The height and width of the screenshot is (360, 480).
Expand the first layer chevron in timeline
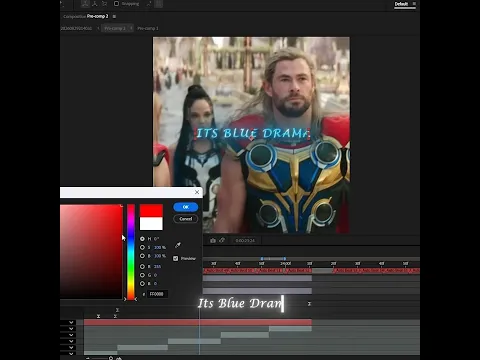[x=71, y=322]
